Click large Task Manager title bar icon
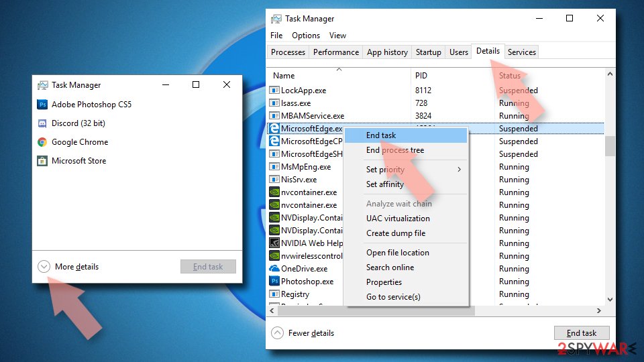This screenshot has width=644, height=362. [x=276, y=19]
